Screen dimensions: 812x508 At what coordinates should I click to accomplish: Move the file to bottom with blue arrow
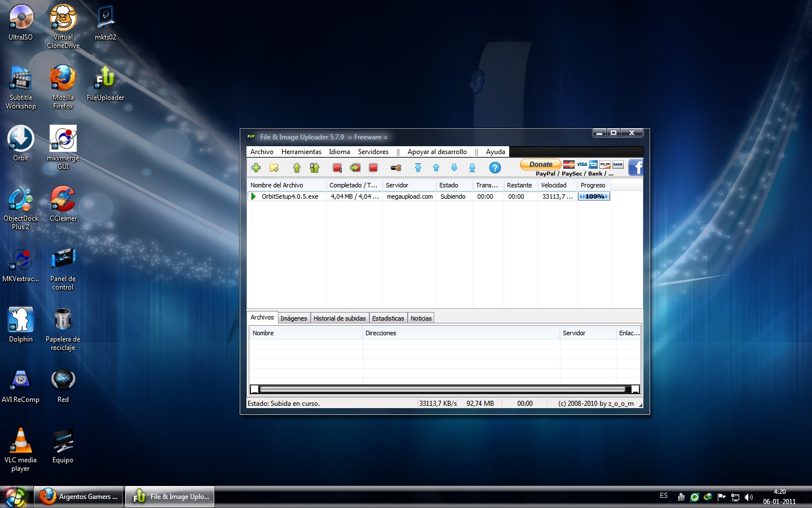tap(472, 168)
